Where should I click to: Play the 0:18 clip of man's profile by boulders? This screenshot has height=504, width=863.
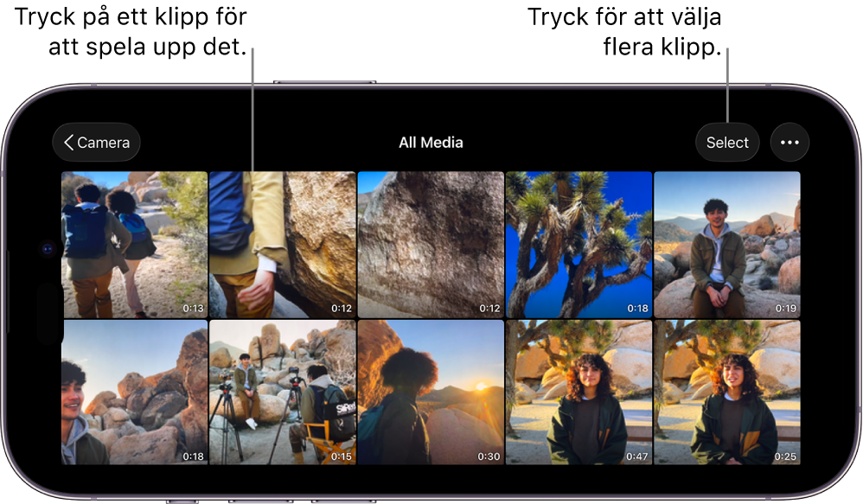[x=134, y=392]
